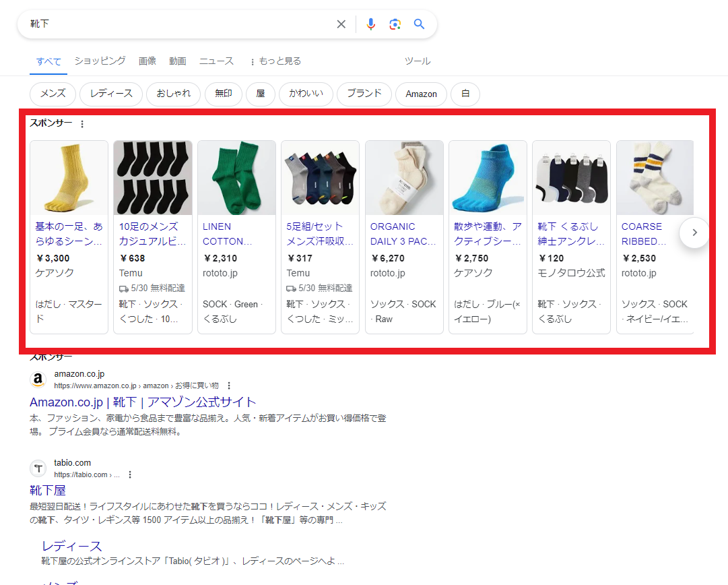Apply the レディース filter chip
Image resolution: width=728 pixels, height=585 pixels.
[x=111, y=94]
